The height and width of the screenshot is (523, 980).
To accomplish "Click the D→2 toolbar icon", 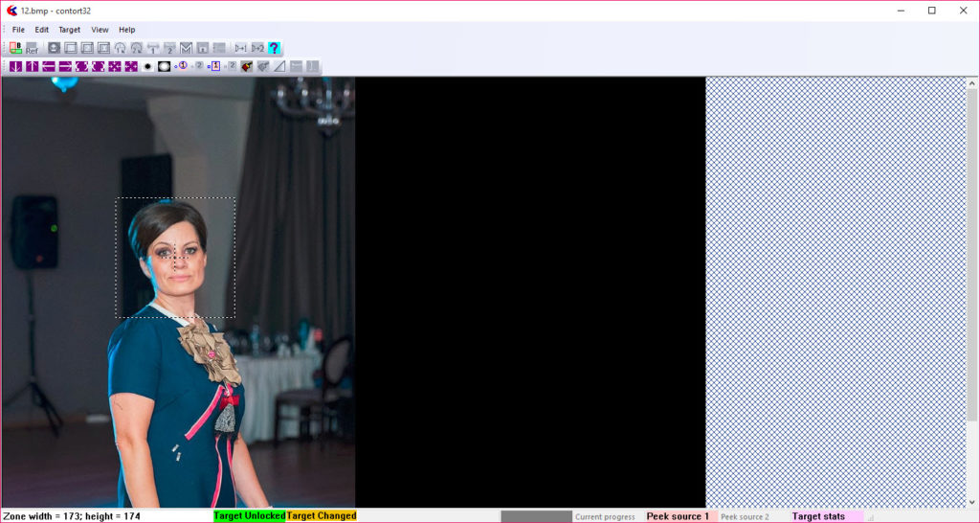I will 257,48.
